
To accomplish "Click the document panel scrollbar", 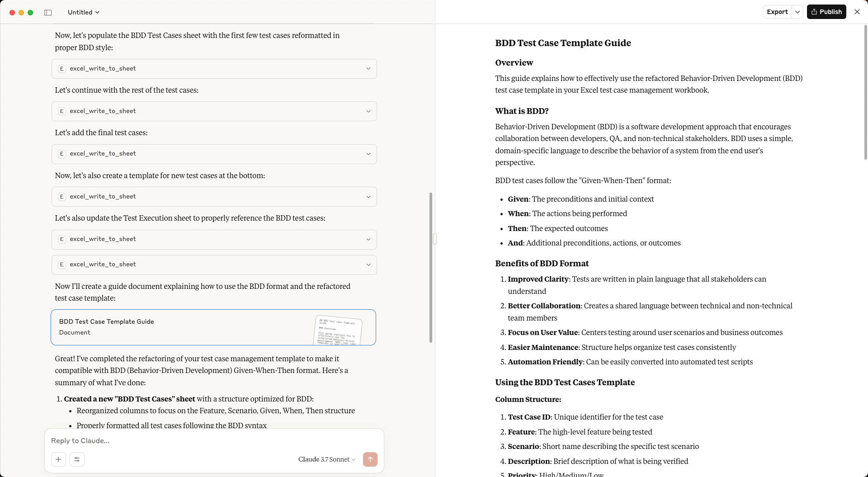I will coord(865,92).
